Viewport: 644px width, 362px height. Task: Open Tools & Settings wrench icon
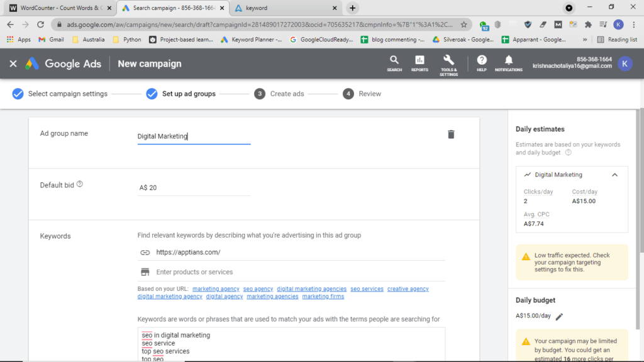(x=448, y=65)
